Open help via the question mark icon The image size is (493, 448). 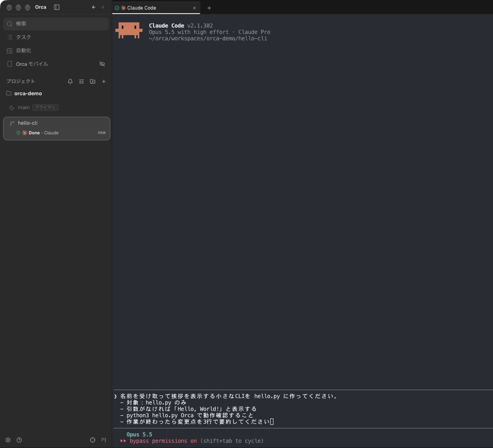19,440
